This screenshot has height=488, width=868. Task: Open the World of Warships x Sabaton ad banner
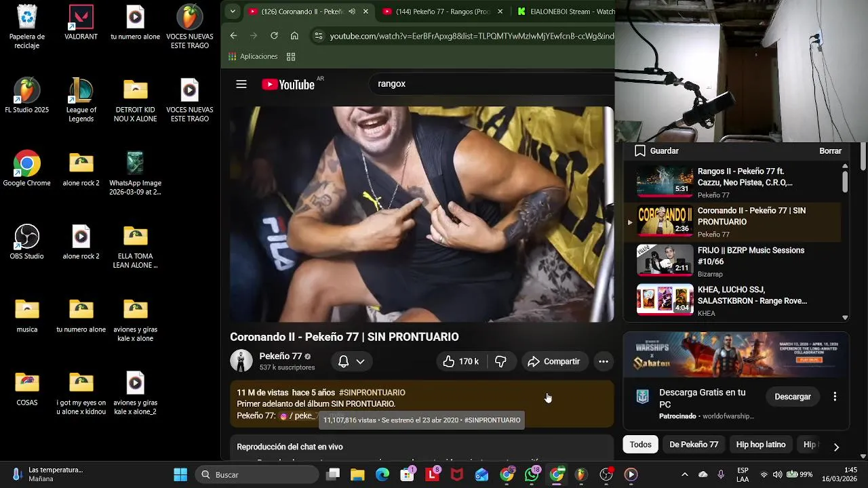pyautogui.click(x=736, y=355)
